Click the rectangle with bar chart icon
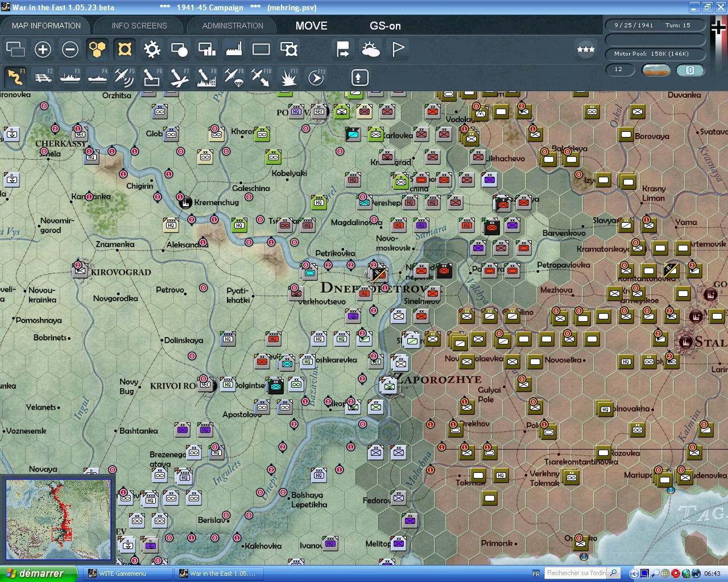Screen dimensions: 728x582 tap(206, 49)
